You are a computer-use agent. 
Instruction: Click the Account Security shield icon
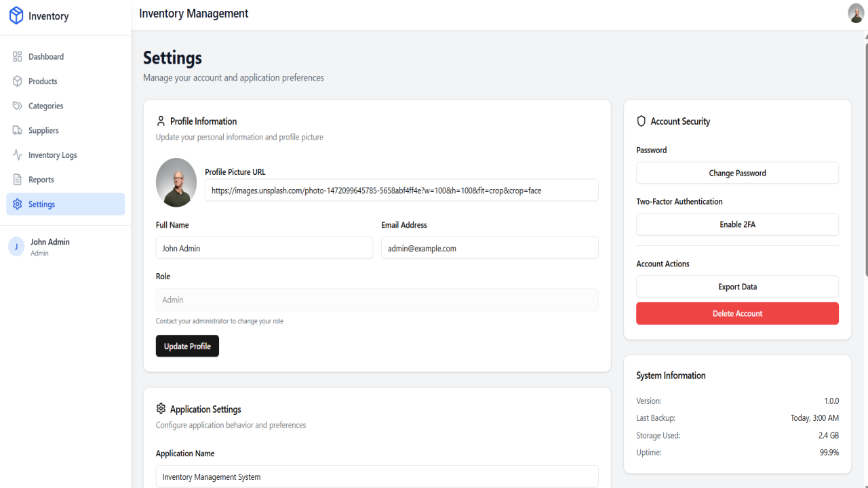tap(641, 121)
